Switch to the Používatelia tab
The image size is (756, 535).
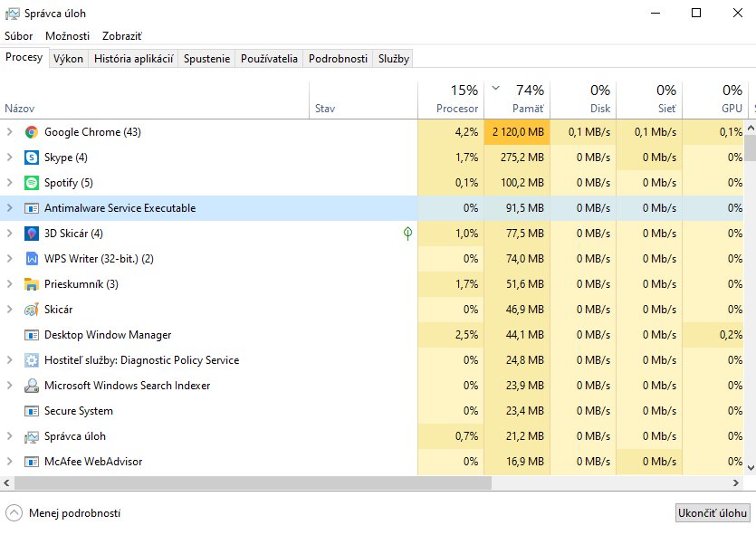(x=269, y=59)
